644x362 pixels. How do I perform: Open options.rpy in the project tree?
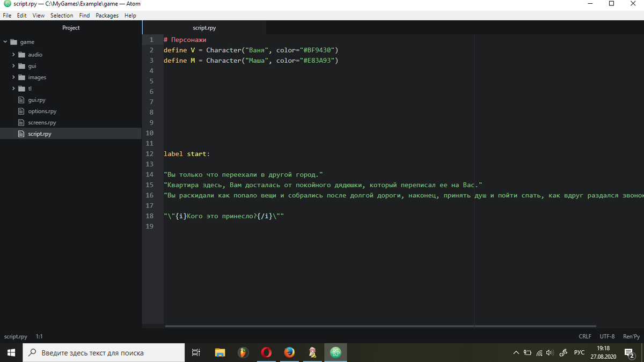pos(42,111)
